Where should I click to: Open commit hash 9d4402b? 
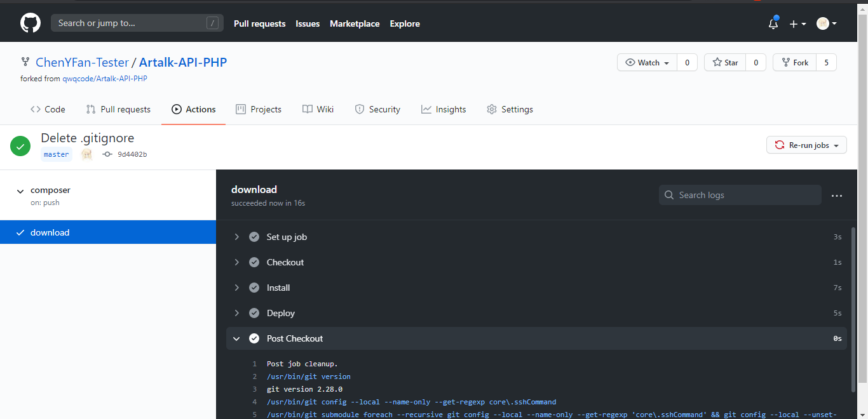[132, 154]
